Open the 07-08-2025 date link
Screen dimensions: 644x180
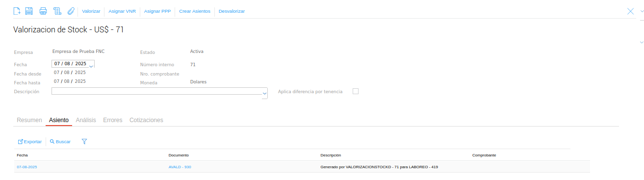tap(27, 167)
